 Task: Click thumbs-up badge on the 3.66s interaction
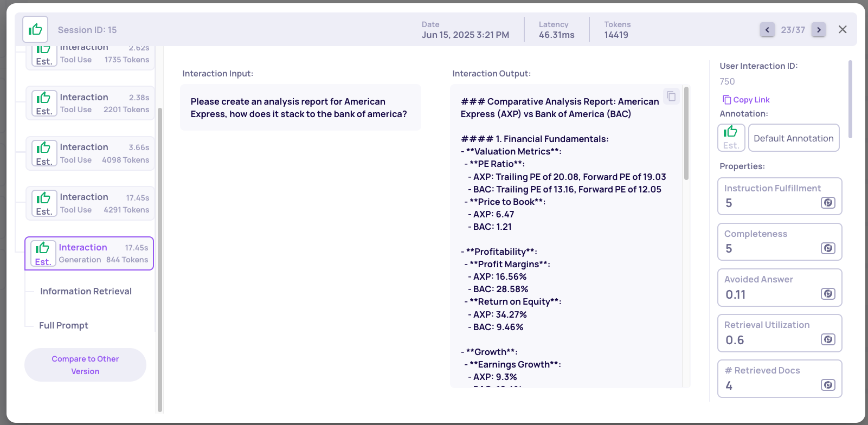[x=44, y=153]
